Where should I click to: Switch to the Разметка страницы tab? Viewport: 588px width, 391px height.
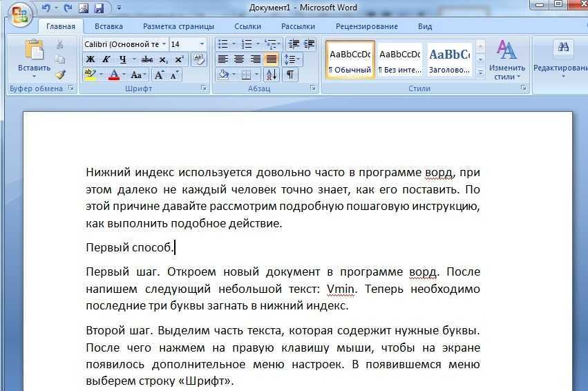178,27
